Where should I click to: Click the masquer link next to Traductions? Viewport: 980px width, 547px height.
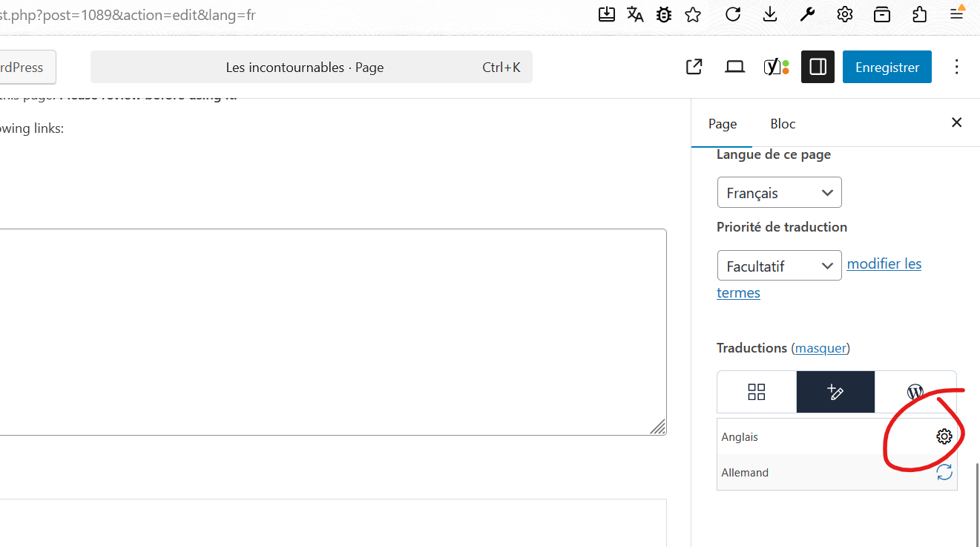click(x=820, y=348)
